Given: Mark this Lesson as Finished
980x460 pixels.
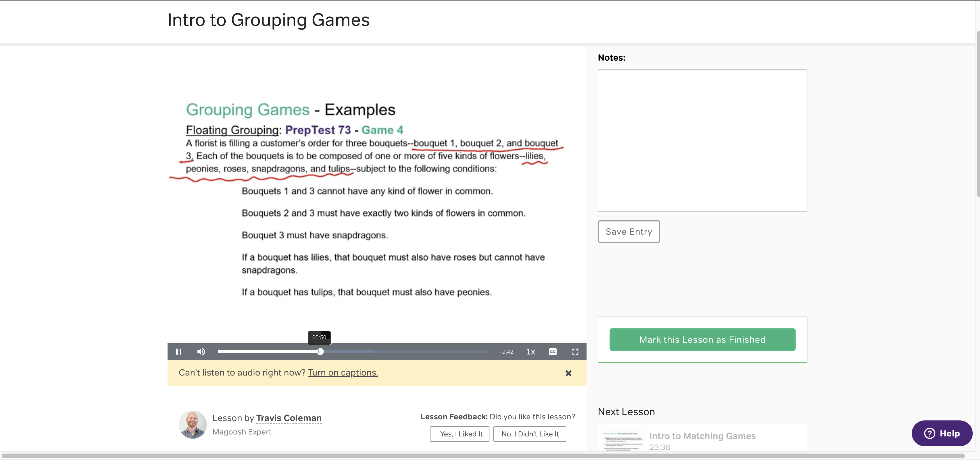Looking at the screenshot, I should [702, 339].
